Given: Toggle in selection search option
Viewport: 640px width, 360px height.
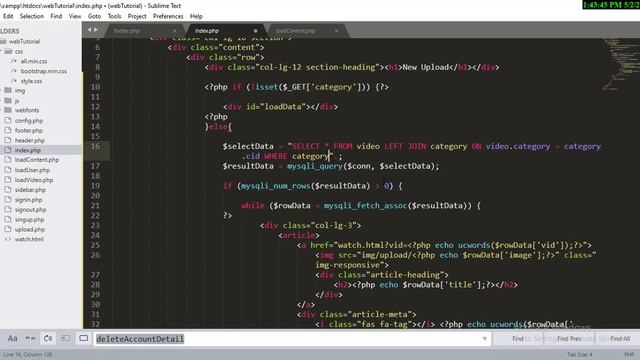Looking at the screenshot, I should click(x=66, y=338).
